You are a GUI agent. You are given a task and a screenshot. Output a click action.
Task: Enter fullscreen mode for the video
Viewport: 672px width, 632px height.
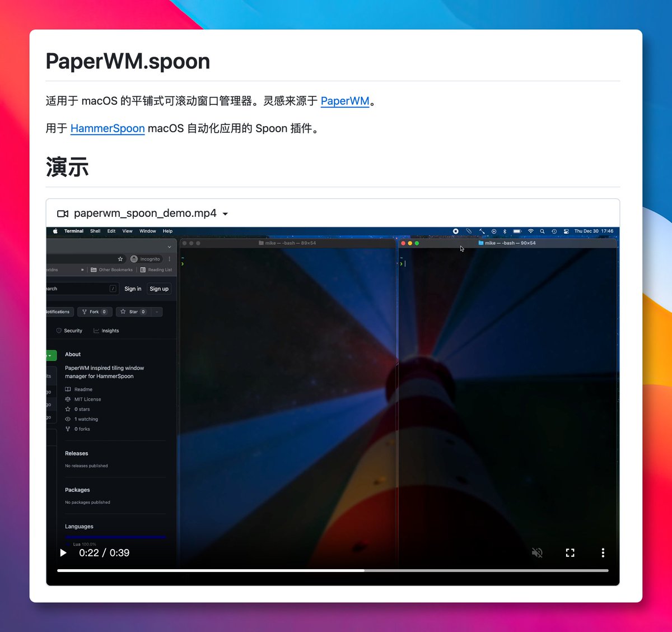point(570,553)
